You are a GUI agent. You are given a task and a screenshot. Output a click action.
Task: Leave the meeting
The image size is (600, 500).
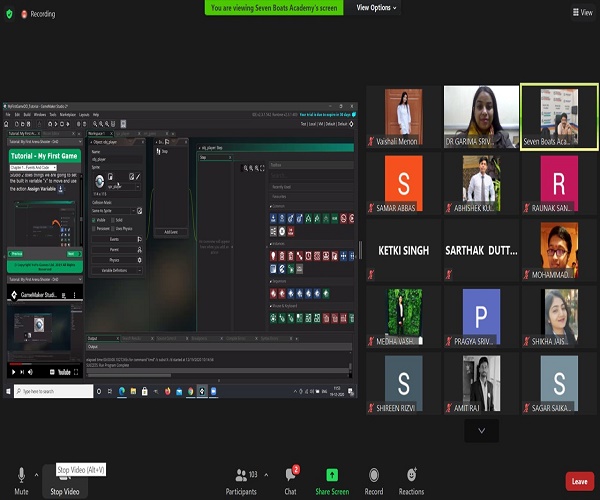579,482
